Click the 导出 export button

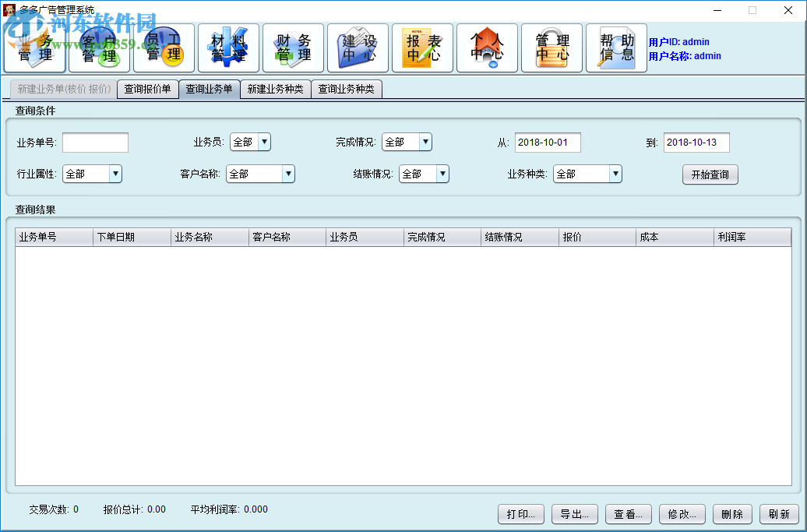[574, 514]
